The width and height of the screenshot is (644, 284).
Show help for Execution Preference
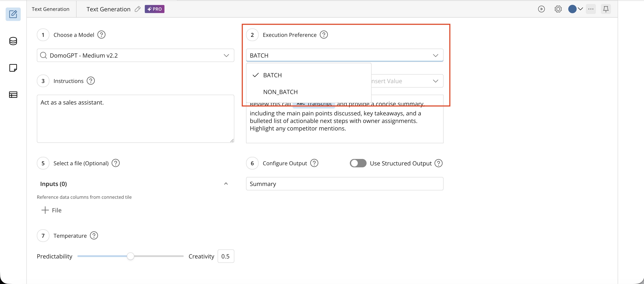[324, 35]
